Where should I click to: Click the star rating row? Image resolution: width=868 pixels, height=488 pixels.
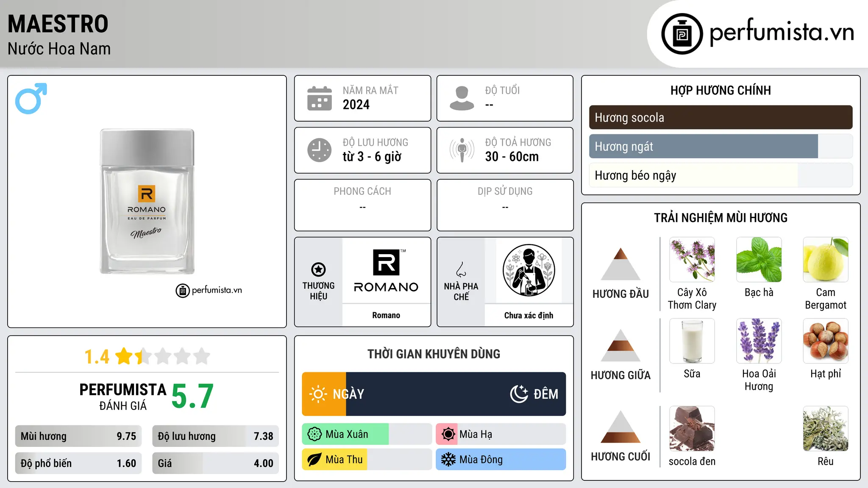pyautogui.click(x=163, y=356)
